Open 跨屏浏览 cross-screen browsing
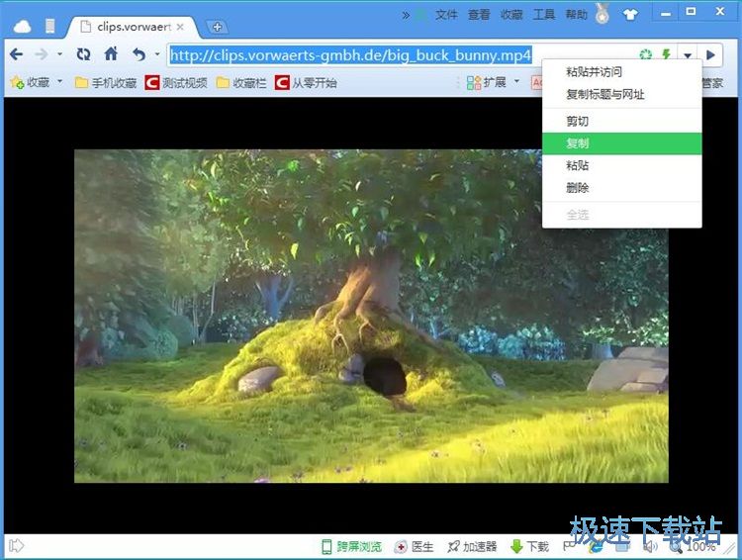The height and width of the screenshot is (560, 742). [x=351, y=547]
